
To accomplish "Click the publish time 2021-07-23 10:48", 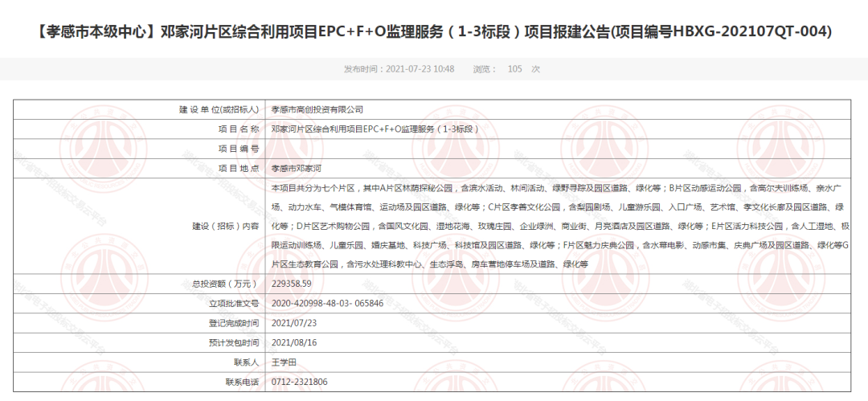I will [x=399, y=69].
